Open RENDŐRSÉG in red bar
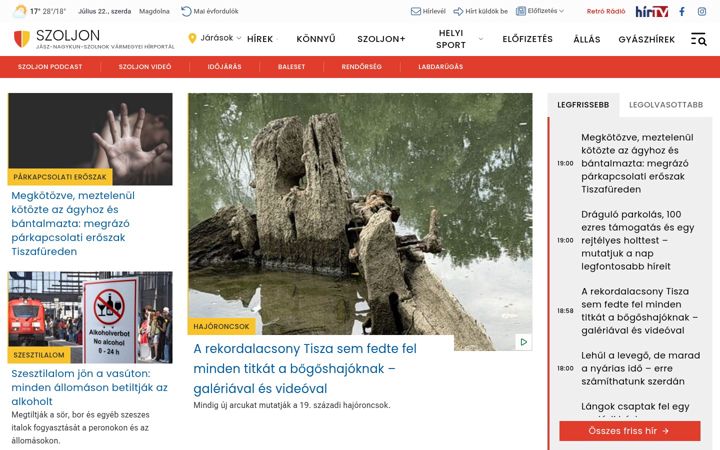The width and height of the screenshot is (720, 450). pyautogui.click(x=361, y=67)
